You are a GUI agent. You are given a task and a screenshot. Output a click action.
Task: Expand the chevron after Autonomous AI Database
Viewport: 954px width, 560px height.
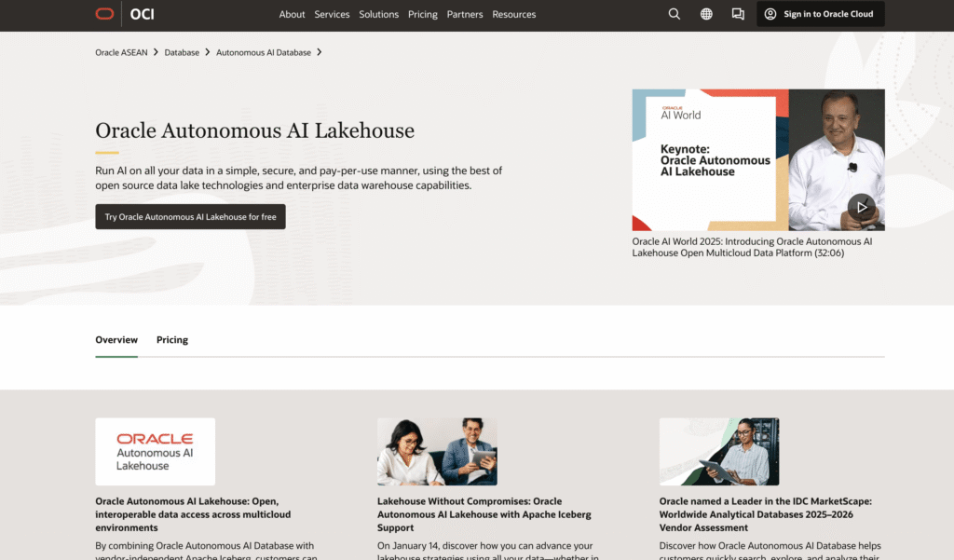click(320, 52)
